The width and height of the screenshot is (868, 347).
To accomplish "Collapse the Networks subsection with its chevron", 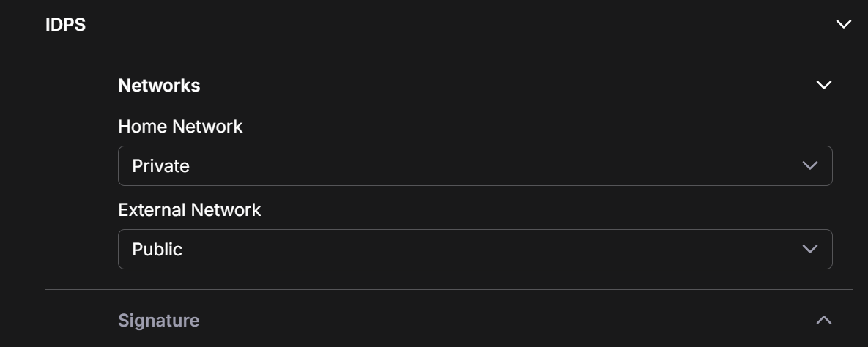I will pos(823,86).
